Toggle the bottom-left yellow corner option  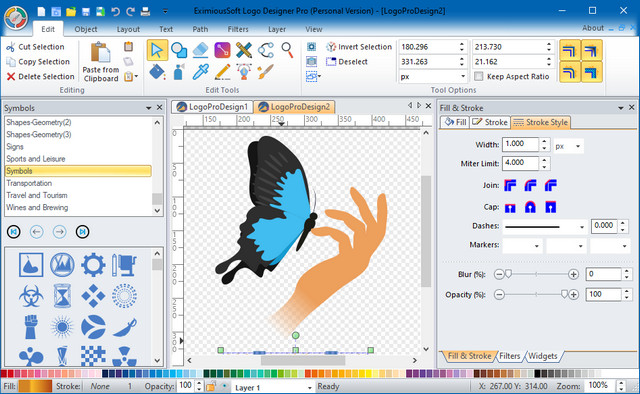(570, 72)
